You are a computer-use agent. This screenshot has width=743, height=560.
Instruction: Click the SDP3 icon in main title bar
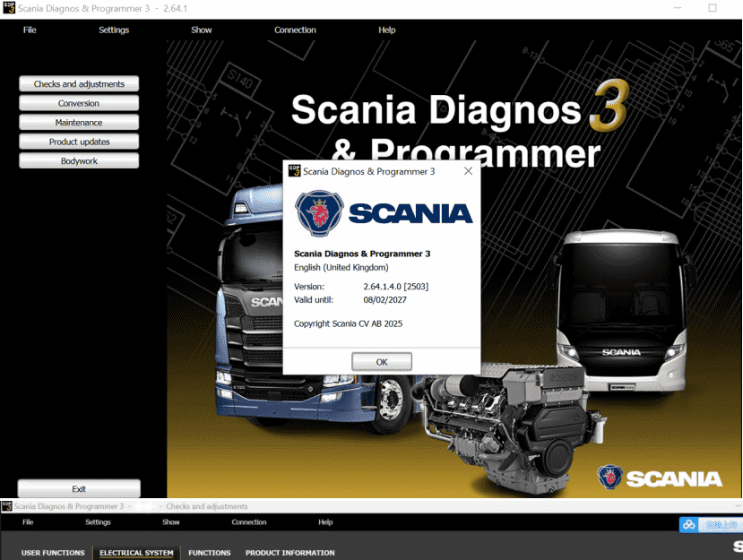pos(9,8)
